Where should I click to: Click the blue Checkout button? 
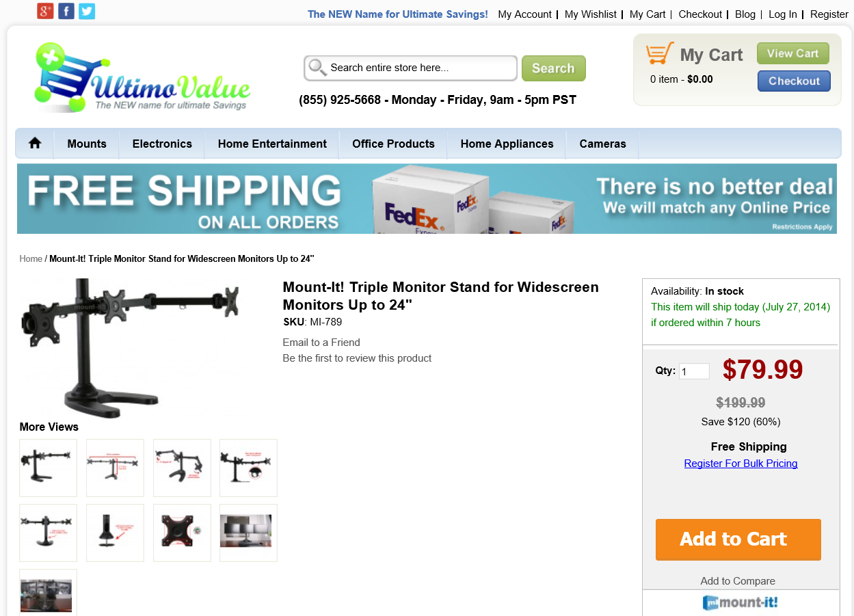(x=794, y=81)
